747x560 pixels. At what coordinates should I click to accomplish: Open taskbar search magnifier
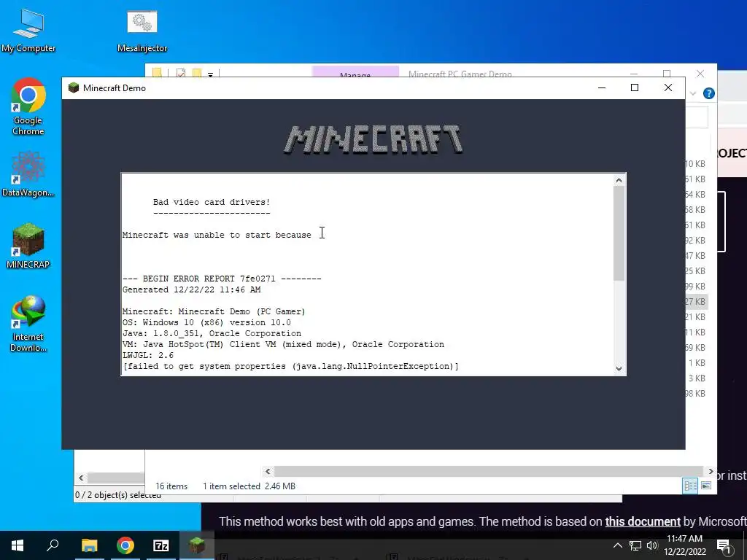(x=53, y=545)
